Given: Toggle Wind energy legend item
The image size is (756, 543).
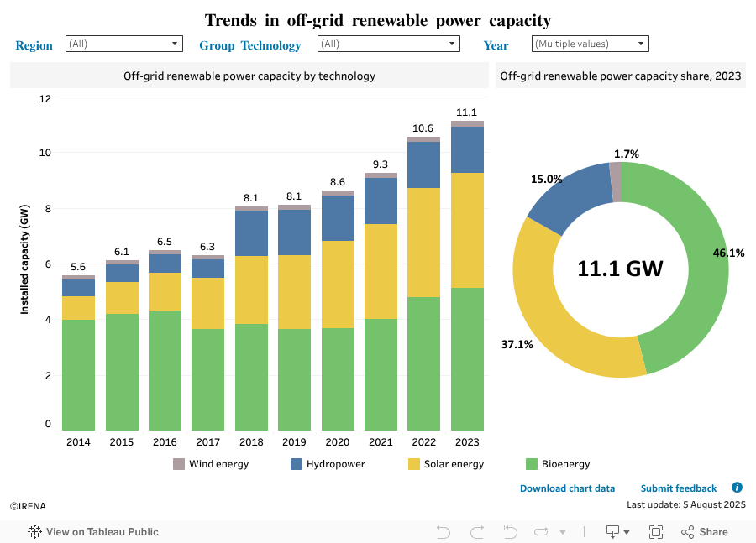Looking at the screenshot, I should click(211, 464).
